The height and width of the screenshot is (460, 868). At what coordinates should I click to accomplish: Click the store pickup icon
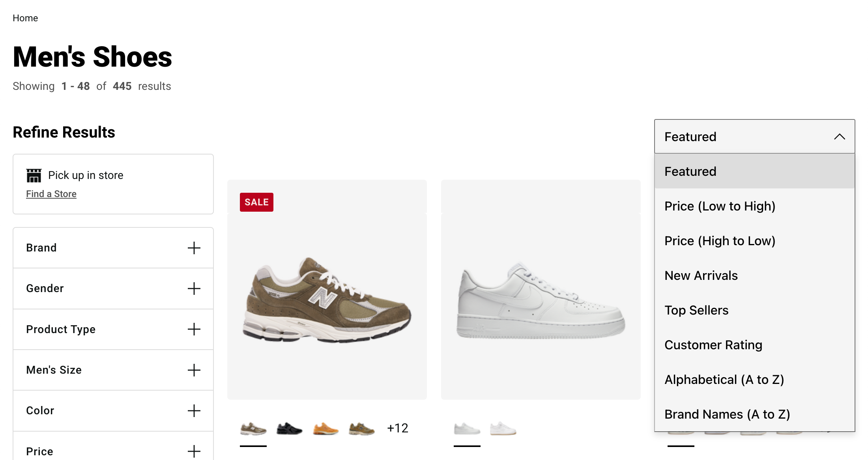(34, 175)
